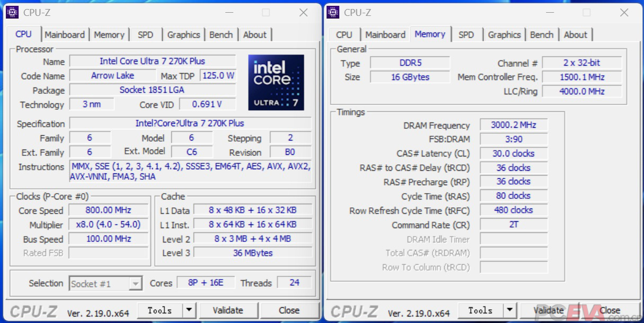Switch to Memory tab in left CPU-Z window

(x=109, y=34)
